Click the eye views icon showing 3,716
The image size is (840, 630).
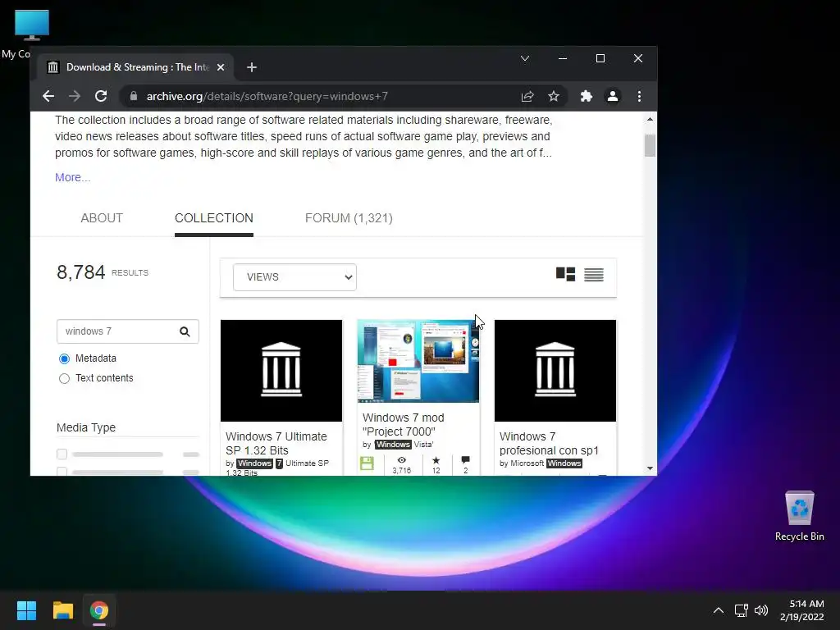pos(402,459)
